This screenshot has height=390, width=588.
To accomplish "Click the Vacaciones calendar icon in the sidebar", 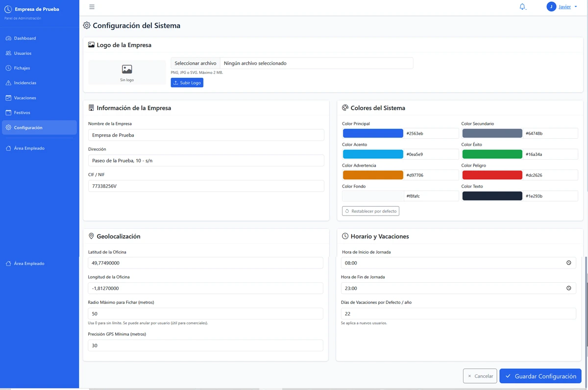I will click(8, 98).
